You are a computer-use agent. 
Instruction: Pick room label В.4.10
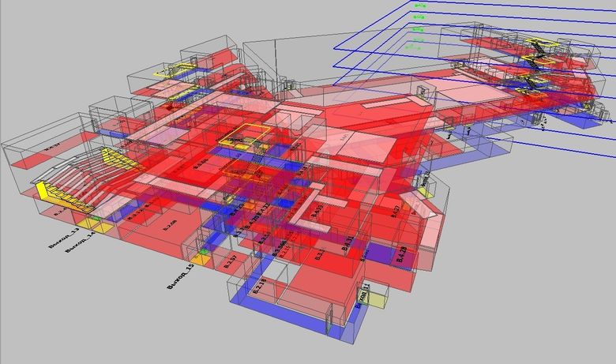tap(317, 210)
